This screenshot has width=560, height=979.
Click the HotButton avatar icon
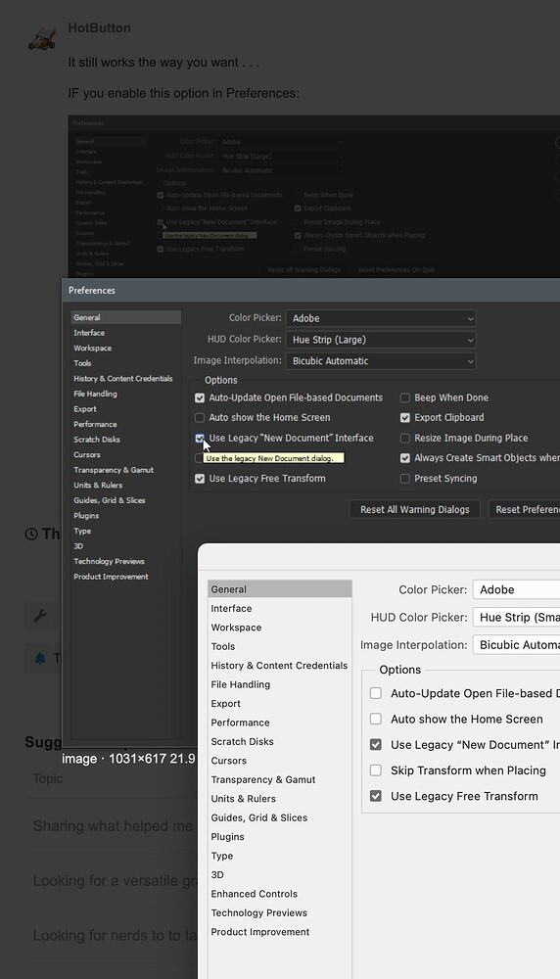(42, 37)
